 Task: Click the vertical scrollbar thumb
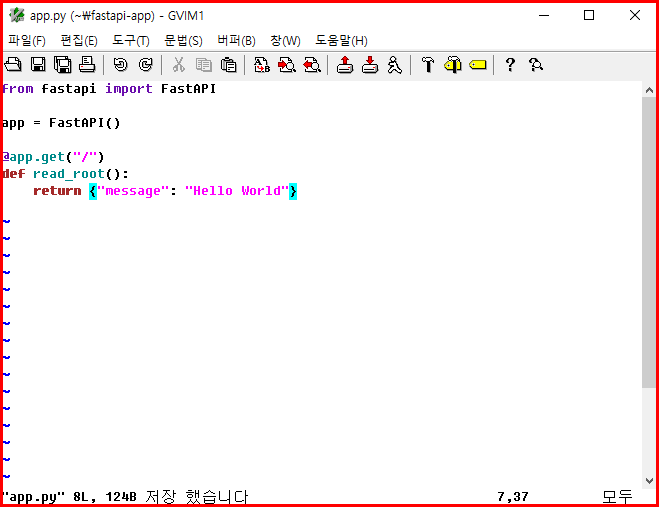[649, 242]
